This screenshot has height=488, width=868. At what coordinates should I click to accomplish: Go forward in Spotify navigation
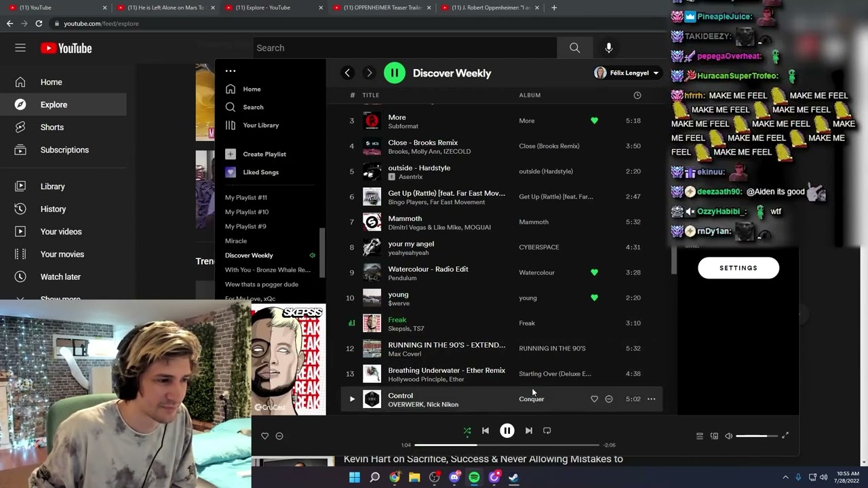coord(369,73)
